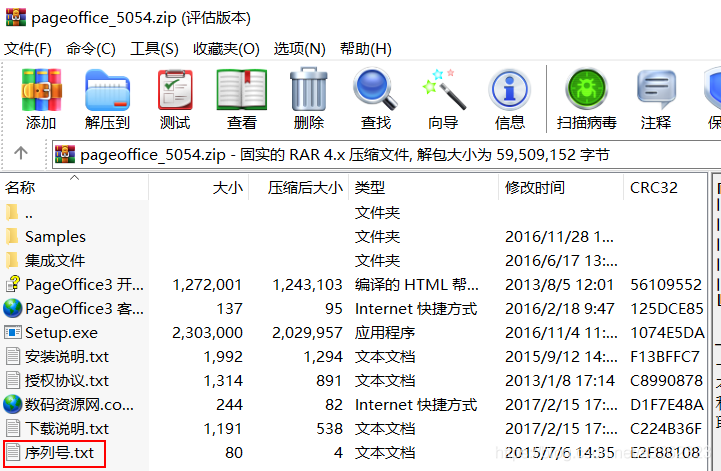Screen dimensions: 721x471
Task: Select the 授权协议.txt document icon
Action: (x=13, y=380)
